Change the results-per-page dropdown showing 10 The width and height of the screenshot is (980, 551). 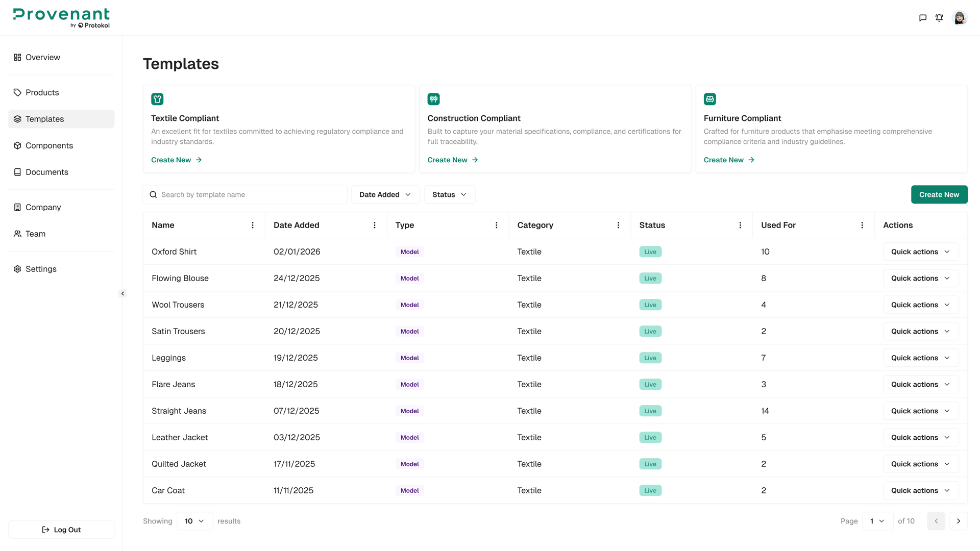click(194, 521)
